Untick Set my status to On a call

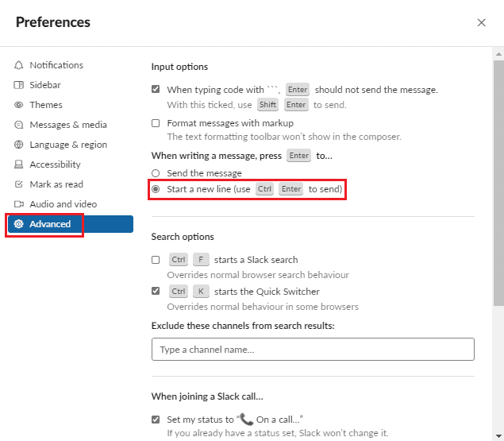tap(156, 419)
